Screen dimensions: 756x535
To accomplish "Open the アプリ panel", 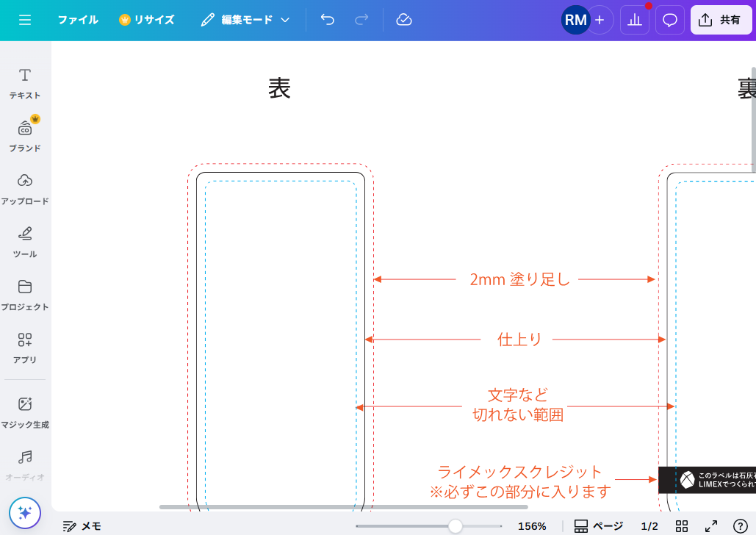I will (x=25, y=348).
